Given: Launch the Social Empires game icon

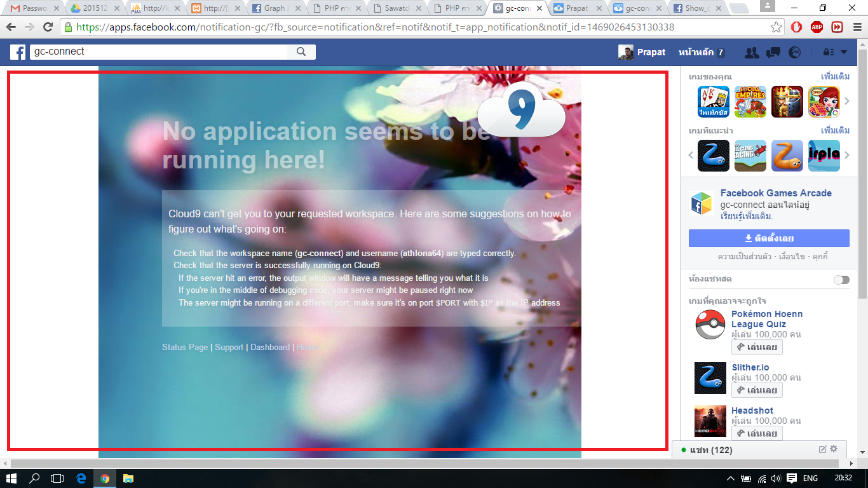Looking at the screenshot, I should point(750,102).
